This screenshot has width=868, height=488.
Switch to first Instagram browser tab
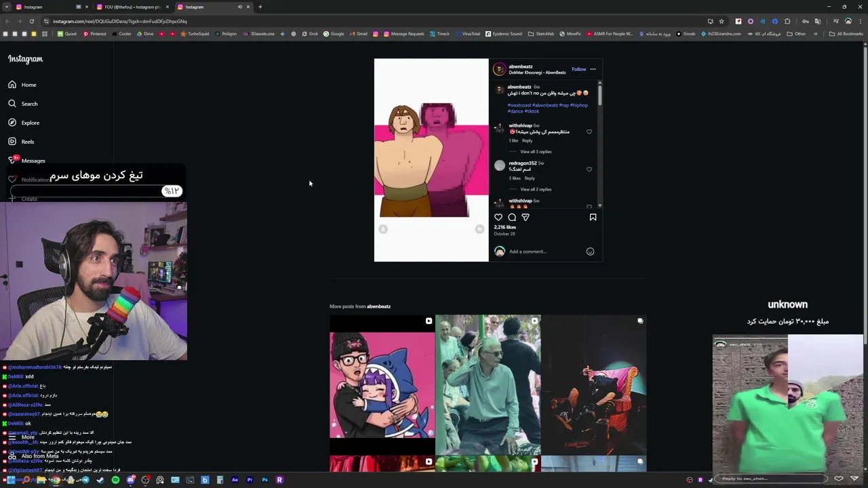coord(44,7)
